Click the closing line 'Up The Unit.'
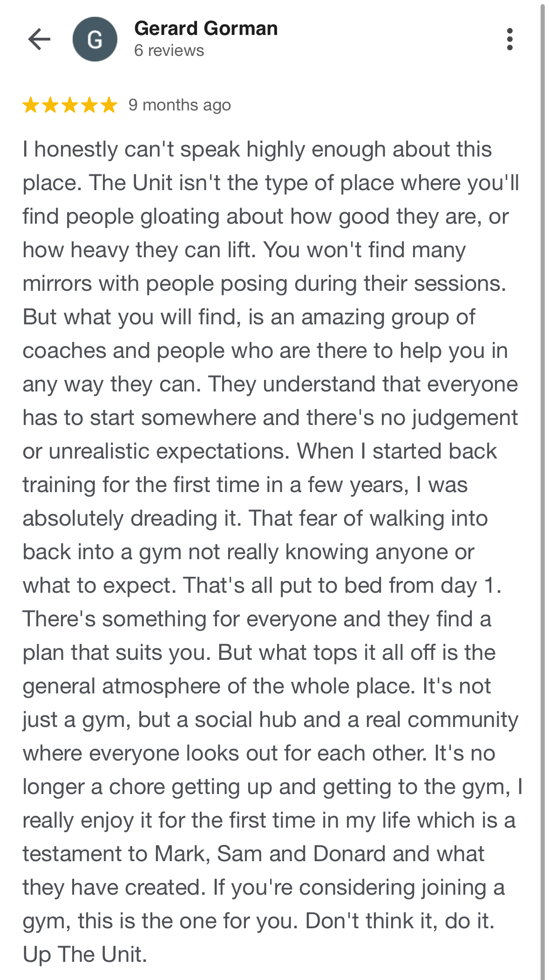The height and width of the screenshot is (980, 549). tap(85, 955)
